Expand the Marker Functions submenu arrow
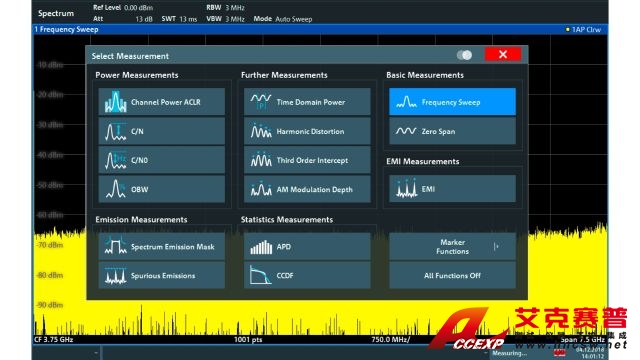This screenshot has height=360, width=640. [496, 247]
